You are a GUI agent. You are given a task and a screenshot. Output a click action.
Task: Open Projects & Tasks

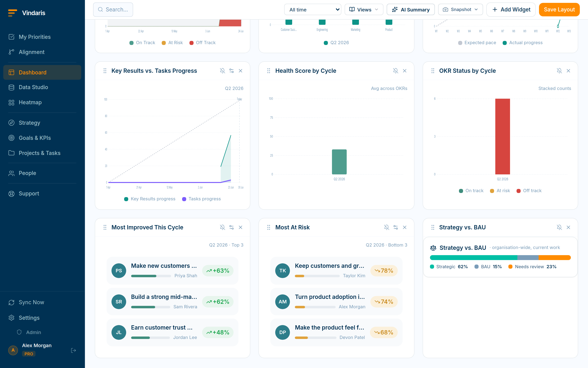(42, 153)
